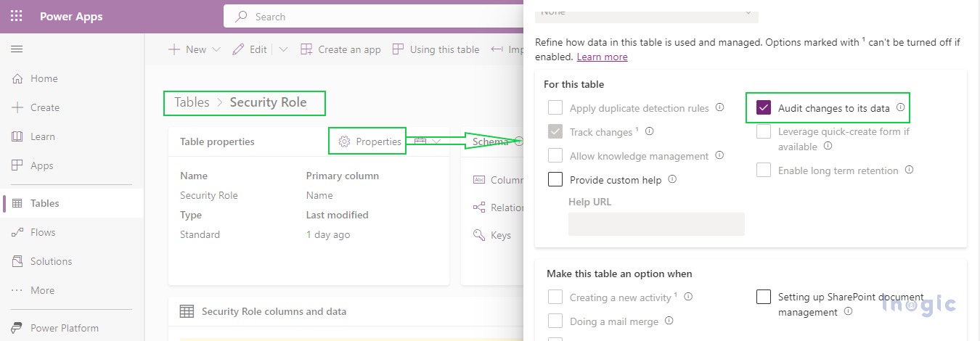Click the Power Apps title
The height and width of the screenshot is (341, 980).
(71, 17)
